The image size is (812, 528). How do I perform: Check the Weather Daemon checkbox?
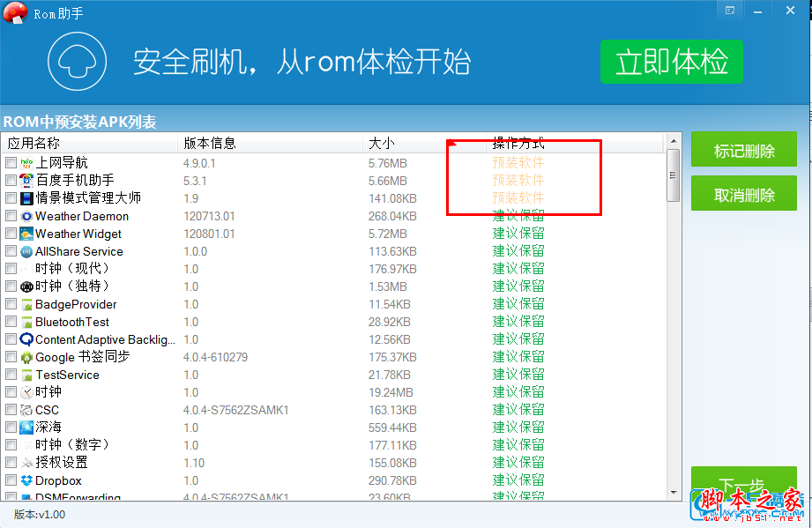[11, 215]
